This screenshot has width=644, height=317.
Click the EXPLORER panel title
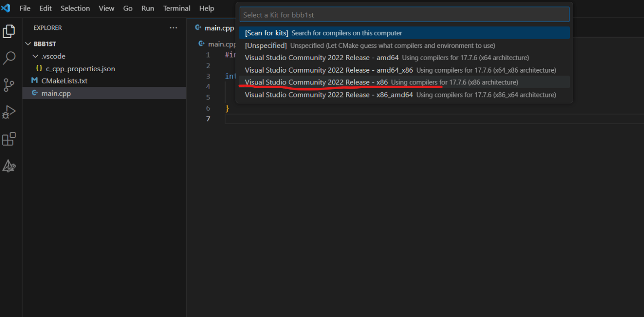pyautogui.click(x=48, y=28)
